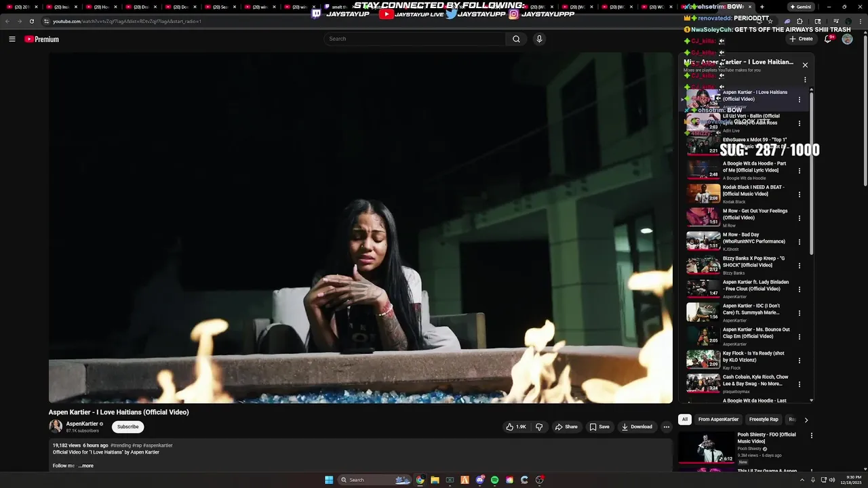Click the video player to toggle playback

360,228
